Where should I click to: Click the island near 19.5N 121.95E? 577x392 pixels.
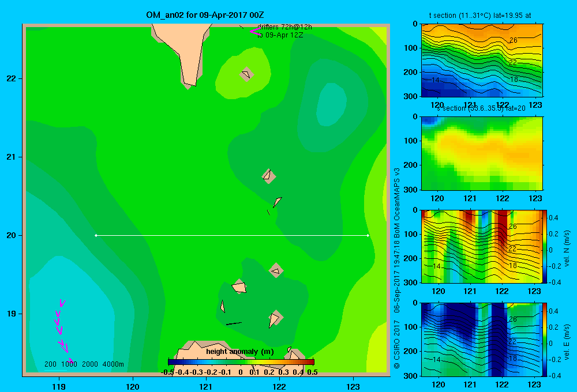pyautogui.click(x=276, y=270)
